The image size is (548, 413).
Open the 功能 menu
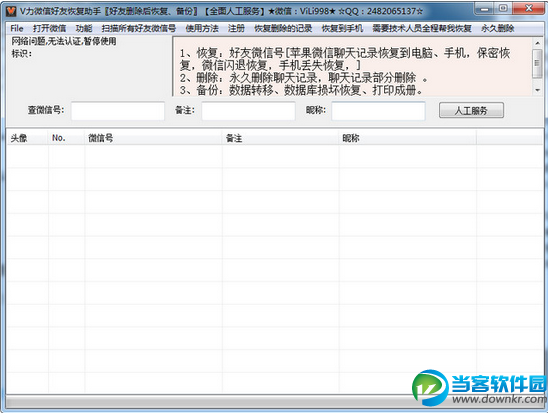point(84,28)
